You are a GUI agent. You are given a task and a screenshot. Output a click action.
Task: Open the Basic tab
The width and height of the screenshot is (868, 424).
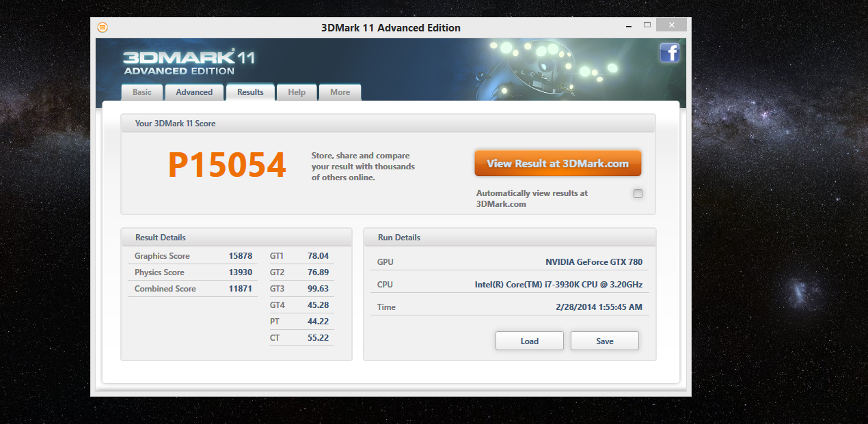click(x=142, y=92)
